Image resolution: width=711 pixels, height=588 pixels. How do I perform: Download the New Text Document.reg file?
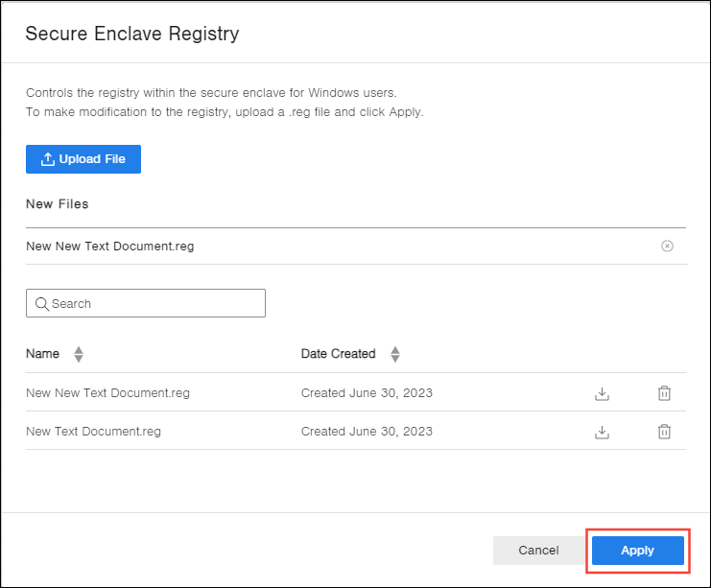603,432
